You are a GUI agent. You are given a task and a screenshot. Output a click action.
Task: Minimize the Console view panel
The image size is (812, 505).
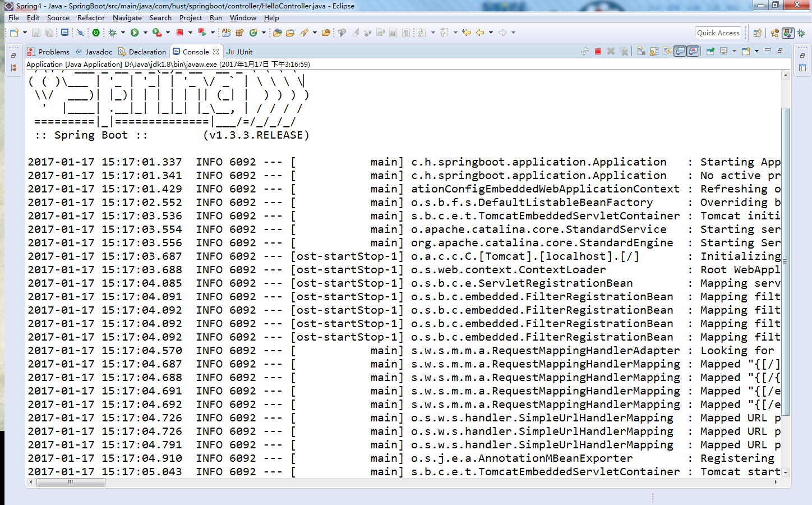(768, 50)
